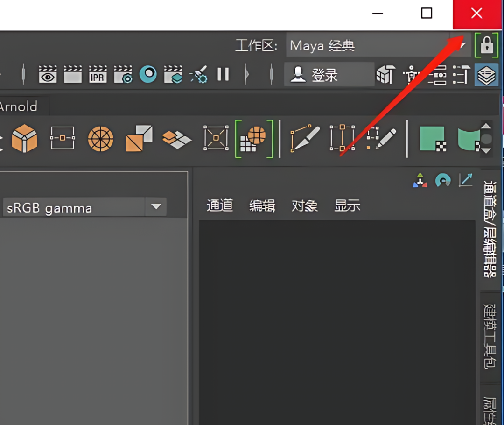504x425 pixels.
Task: Click the IPR render icon
Action: tap(98, 75)
